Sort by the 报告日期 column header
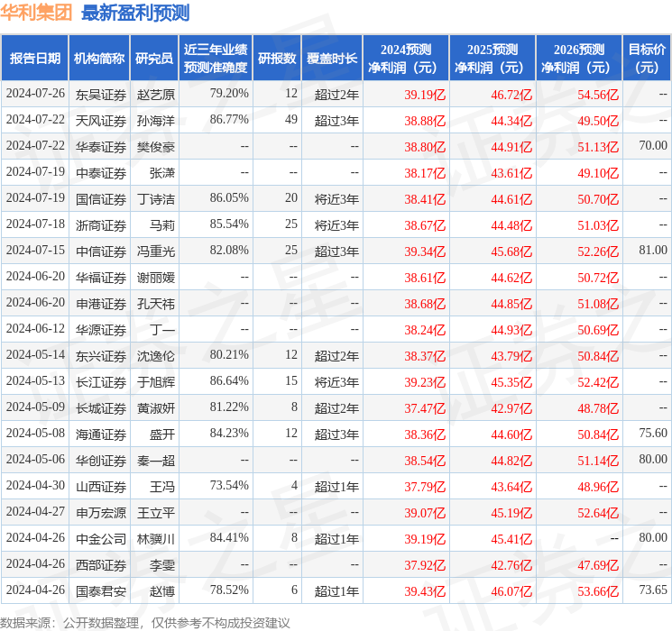Screen dimensions: 672x631 pyautogui.click(x=35, y=59)
